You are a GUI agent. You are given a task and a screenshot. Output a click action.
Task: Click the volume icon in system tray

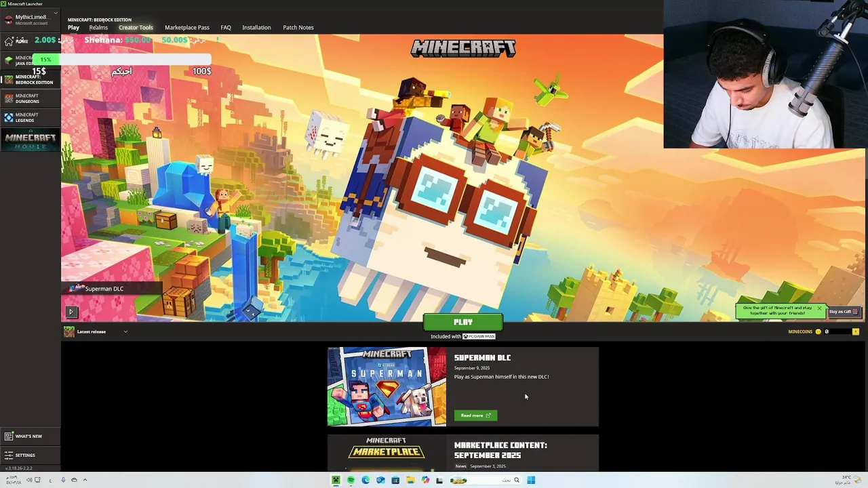28,480
